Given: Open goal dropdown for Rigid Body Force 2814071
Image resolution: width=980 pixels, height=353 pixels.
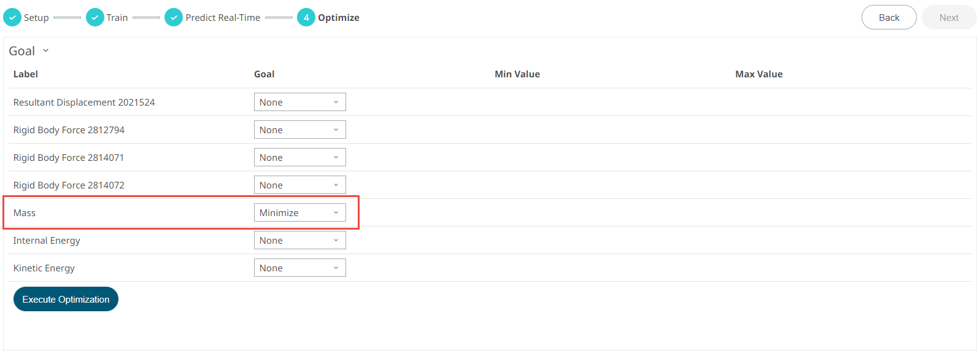Looking at the screenshot, I should [299, 157].
